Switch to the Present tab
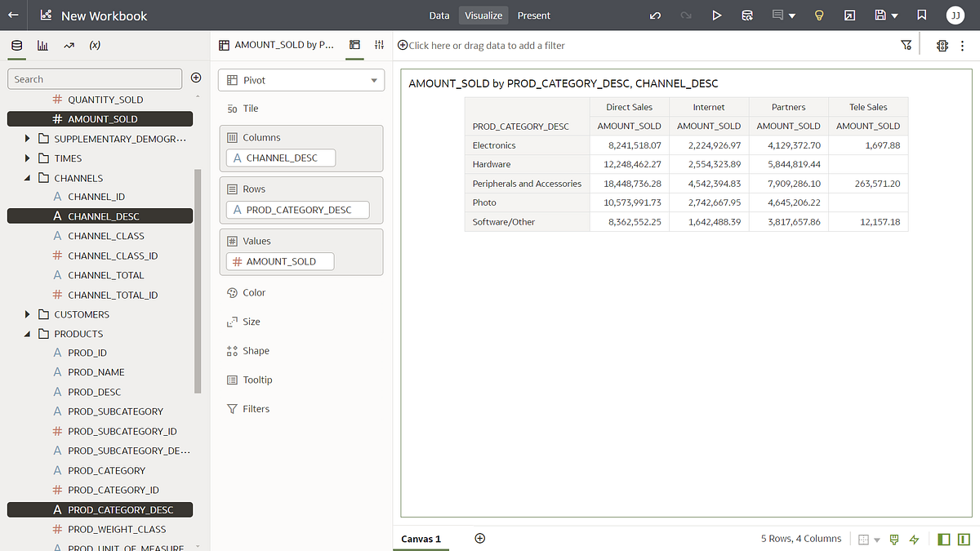980x551 pixels. (533, 15)
